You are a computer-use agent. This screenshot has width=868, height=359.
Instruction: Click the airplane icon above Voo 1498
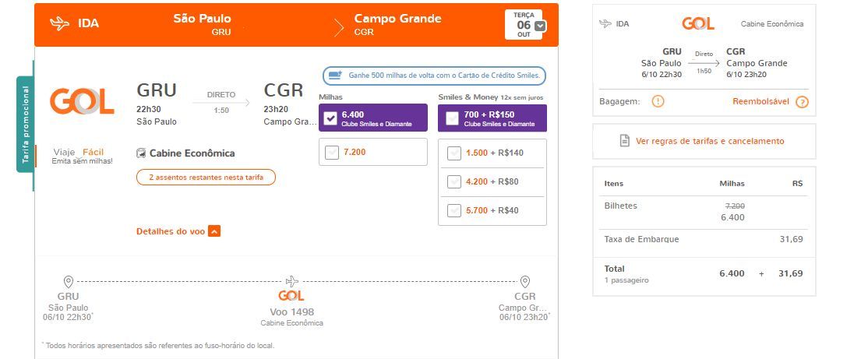coord(291,281)
